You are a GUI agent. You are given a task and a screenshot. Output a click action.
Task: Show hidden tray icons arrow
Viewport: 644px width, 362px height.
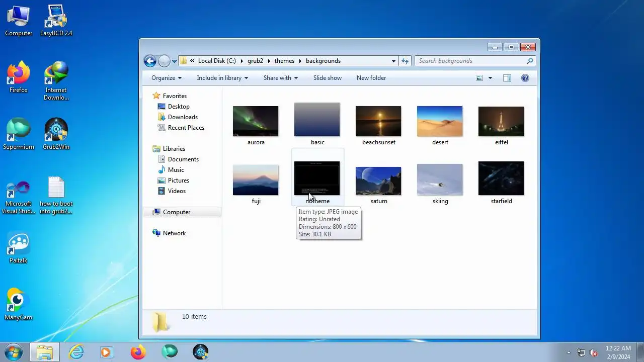569,352
